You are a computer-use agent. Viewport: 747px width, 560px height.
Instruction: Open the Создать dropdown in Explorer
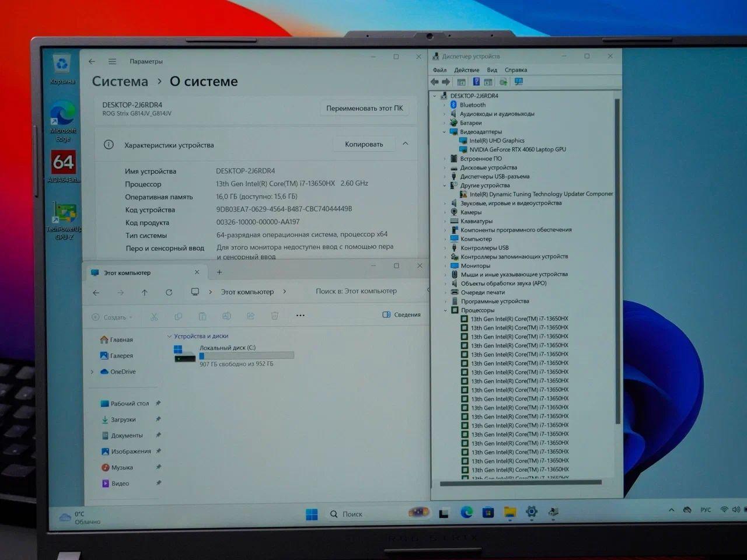tap(112, 317)
